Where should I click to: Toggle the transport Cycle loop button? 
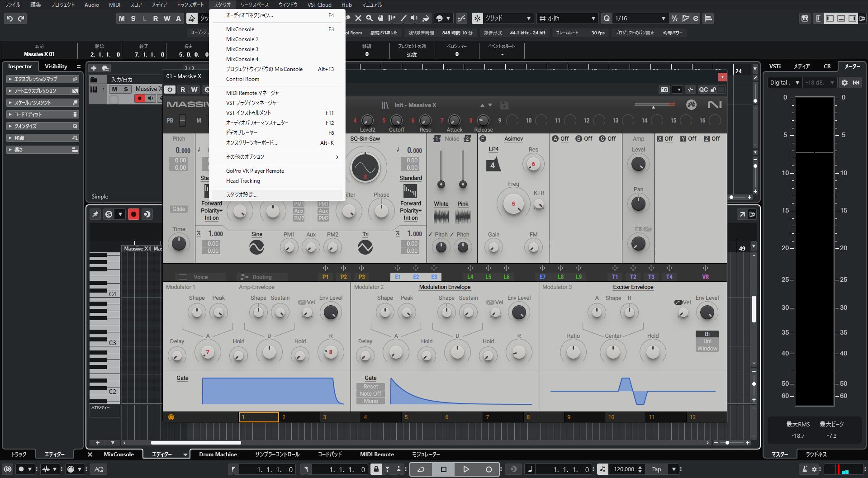point(421,469)
